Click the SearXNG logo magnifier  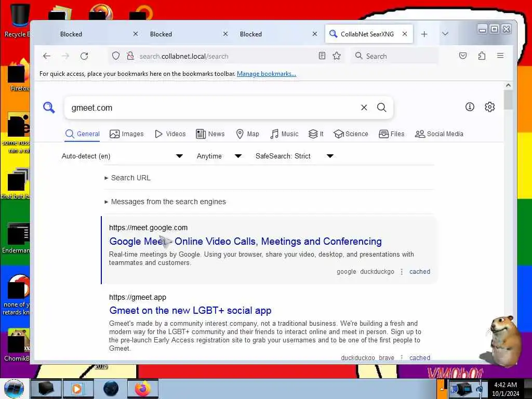[49, 108]
